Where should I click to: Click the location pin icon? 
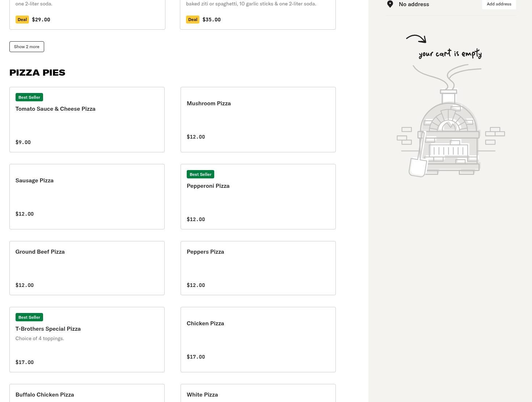point(390,4)
